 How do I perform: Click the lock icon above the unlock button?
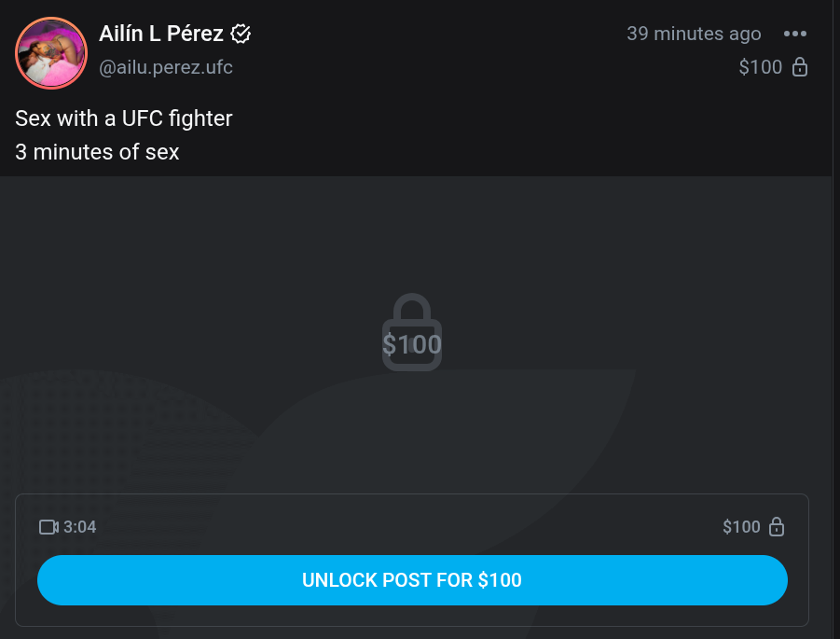(x=776, y=527)
